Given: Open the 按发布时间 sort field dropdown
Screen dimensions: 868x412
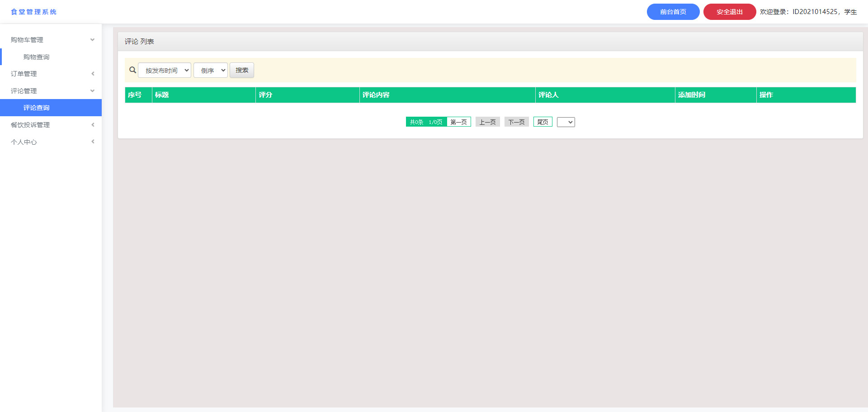Looking at the screenshot, I should [165, 71].
